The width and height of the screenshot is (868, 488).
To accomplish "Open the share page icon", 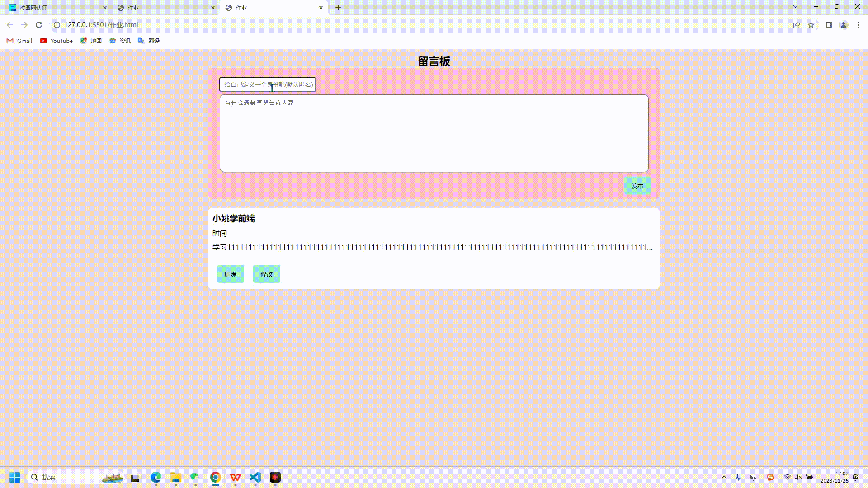I will pos(797,25).
